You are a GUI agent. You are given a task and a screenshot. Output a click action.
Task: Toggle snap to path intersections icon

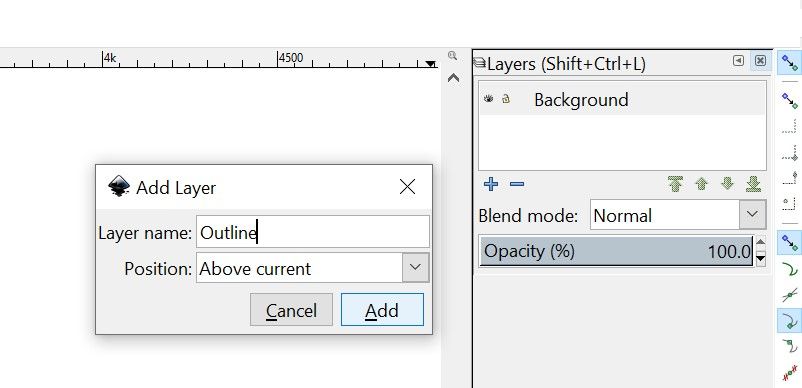tap(790, 295)
